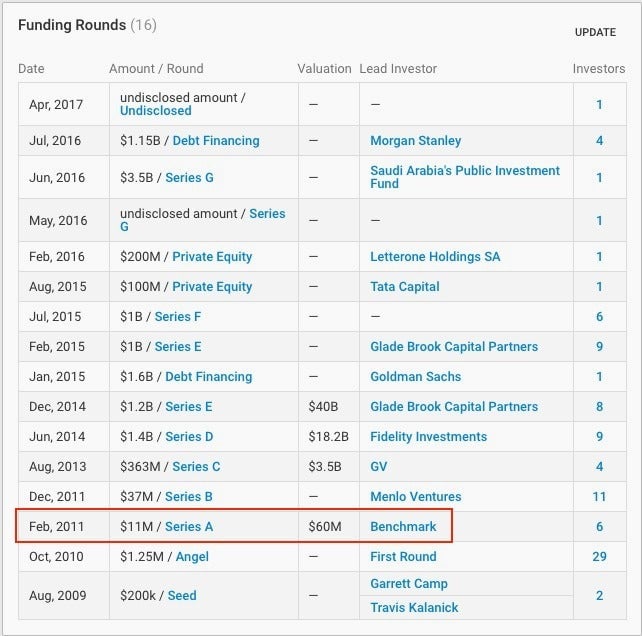Open the Benchmark lead investor link
The height and width of the screenshot is (636, 642).
click(x=403, y=526)
